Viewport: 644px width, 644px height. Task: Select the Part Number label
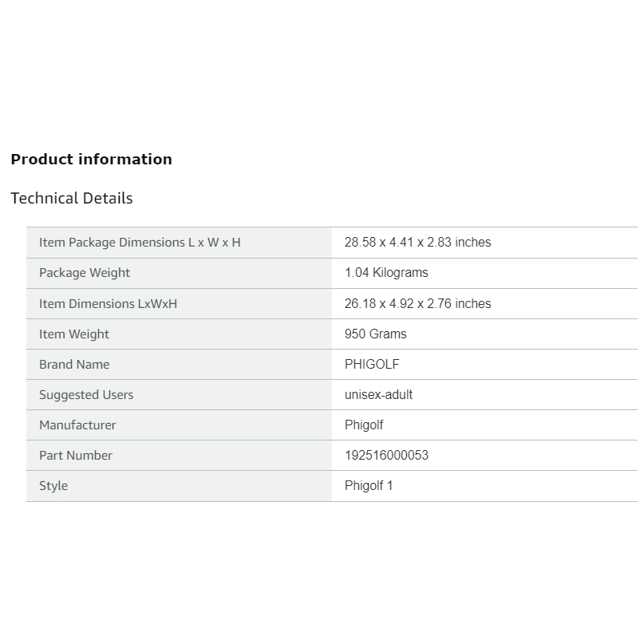point(76,455)
